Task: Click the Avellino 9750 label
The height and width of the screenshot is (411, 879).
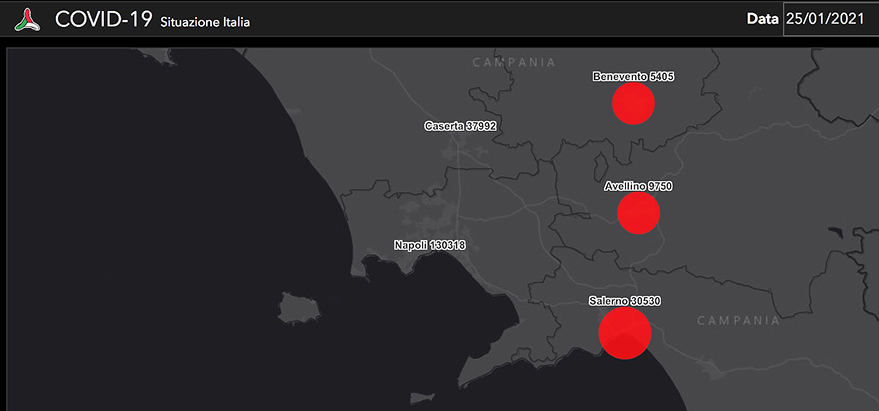Action: 639,186
